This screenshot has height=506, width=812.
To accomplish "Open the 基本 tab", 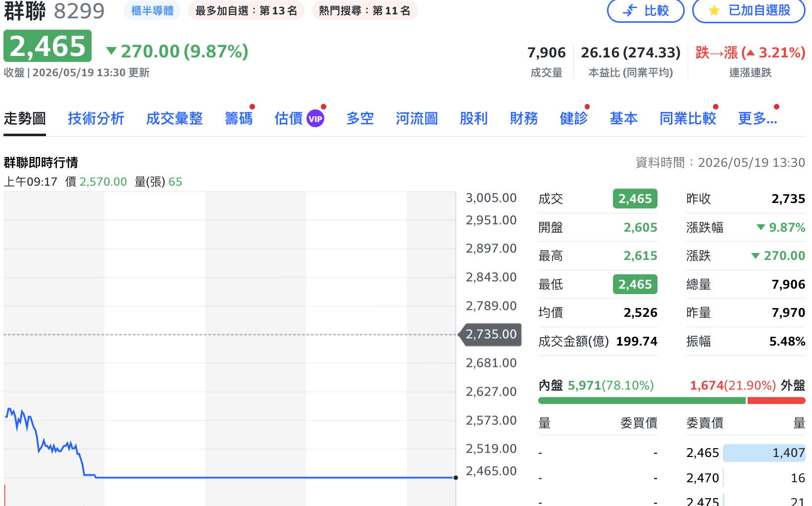I will point(624,118).
